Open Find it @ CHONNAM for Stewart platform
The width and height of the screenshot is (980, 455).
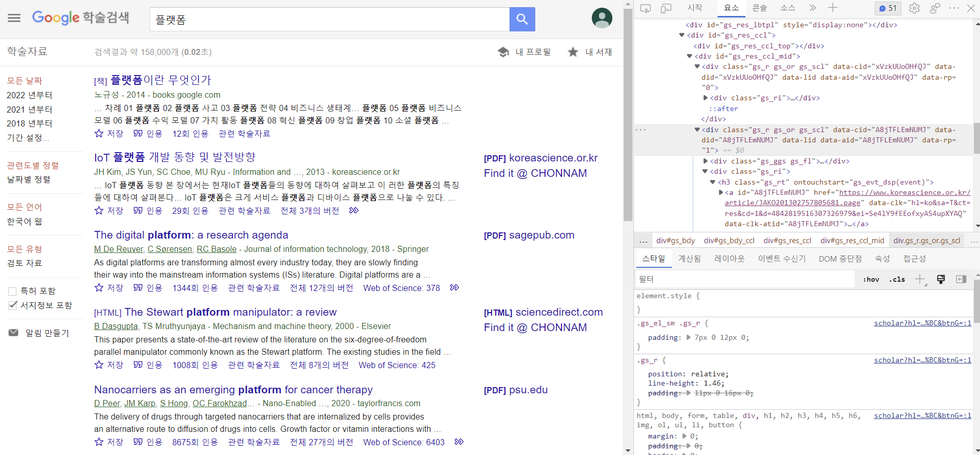click(x=535, y=327)
